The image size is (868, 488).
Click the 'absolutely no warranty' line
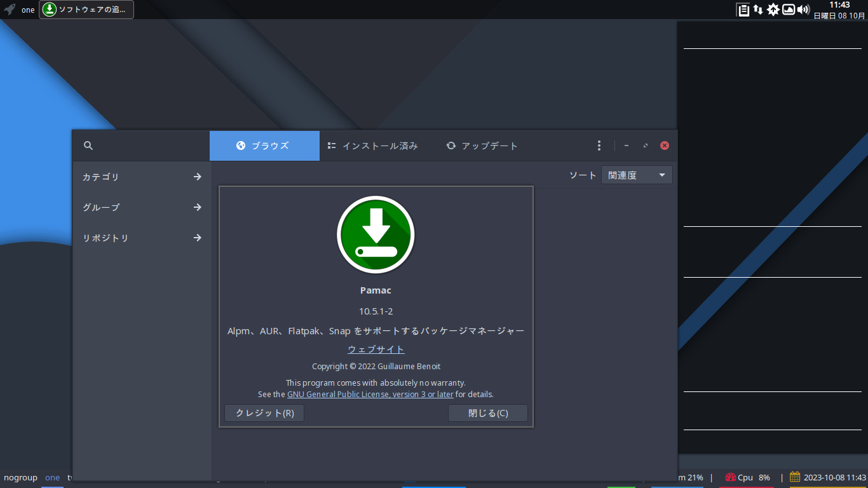pos(376,383)
